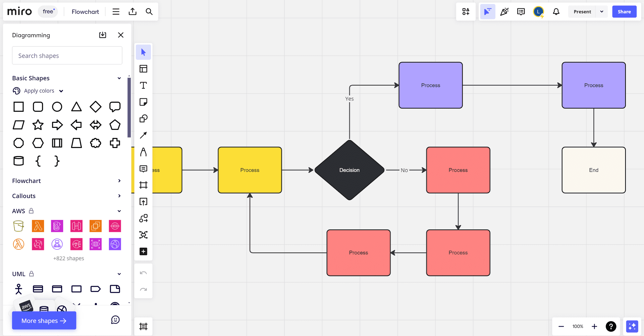Select the Frame tool
Image resolution: width=644 pixels, height=336 pixels.
[x=143, y=185]
